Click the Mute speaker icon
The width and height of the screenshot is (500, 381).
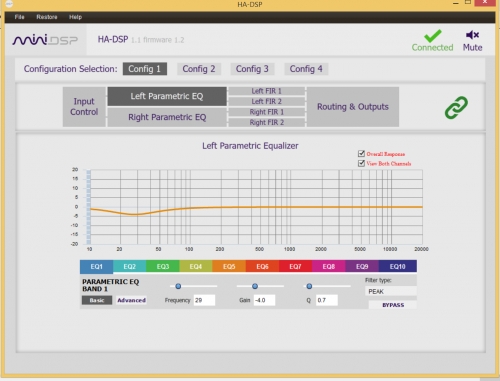[472, 35]
